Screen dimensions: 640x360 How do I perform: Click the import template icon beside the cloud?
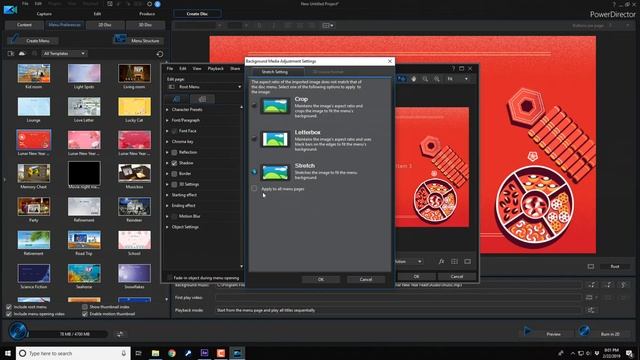(x=11, y=53)
